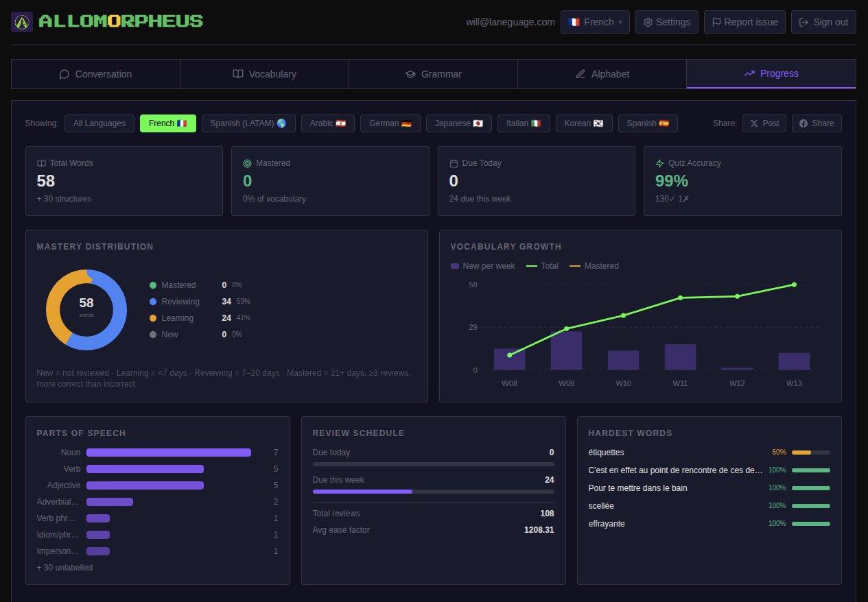Switch to the Alphabet tab
Image resolution: width=868 pixels, height=602 pixels.
click(x=602, y=74)
